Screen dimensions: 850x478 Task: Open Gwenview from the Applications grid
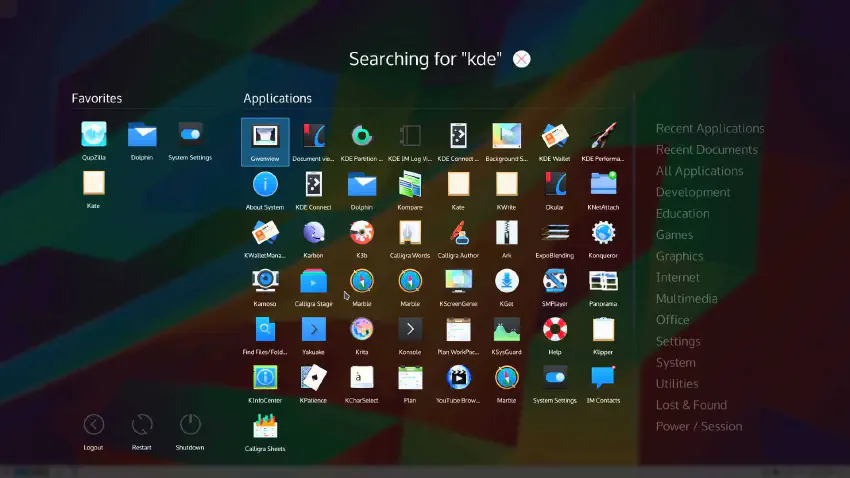(x=265, y=142)
